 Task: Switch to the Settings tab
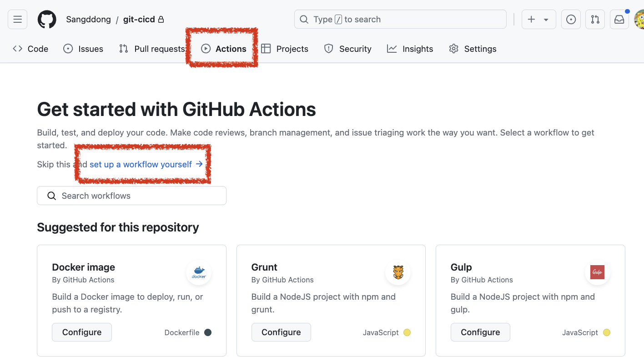coord(473,49)
